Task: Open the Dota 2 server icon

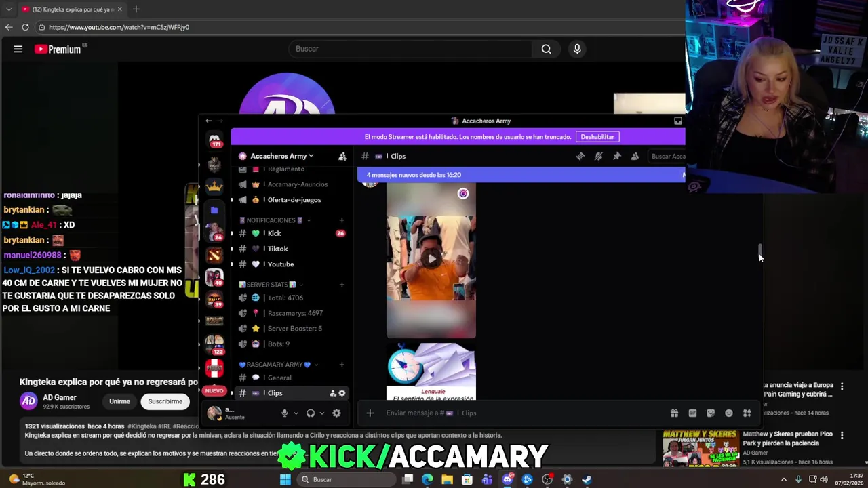Action: 214,255
